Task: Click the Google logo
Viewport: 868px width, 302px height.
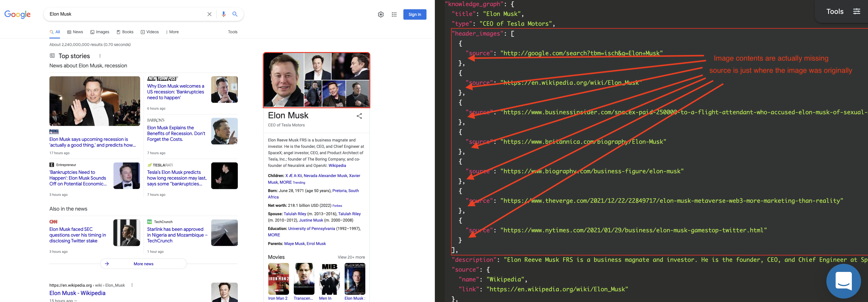Action: [17, 14]
